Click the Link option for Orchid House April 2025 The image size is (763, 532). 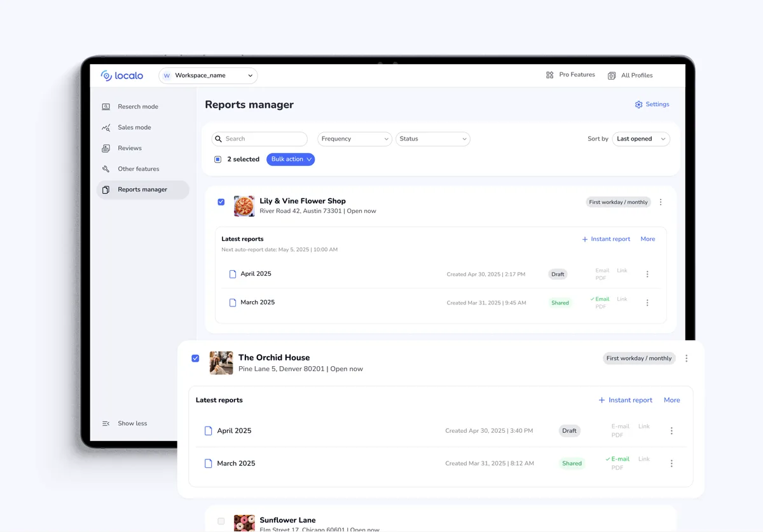tap(644, 426)
